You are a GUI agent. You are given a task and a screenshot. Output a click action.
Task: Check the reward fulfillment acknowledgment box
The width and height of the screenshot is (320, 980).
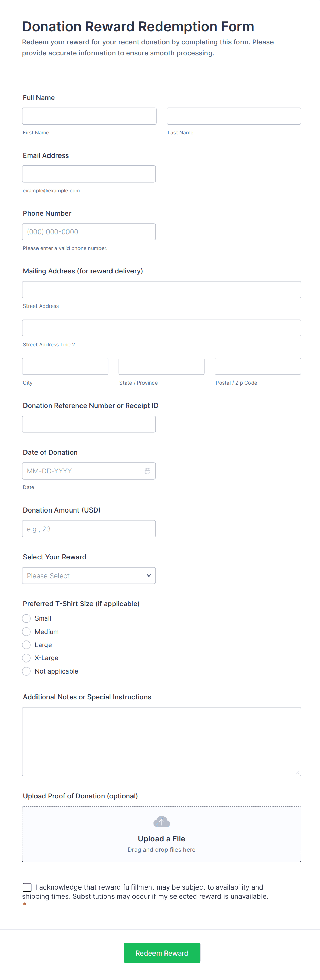click(x=27, y=887)
